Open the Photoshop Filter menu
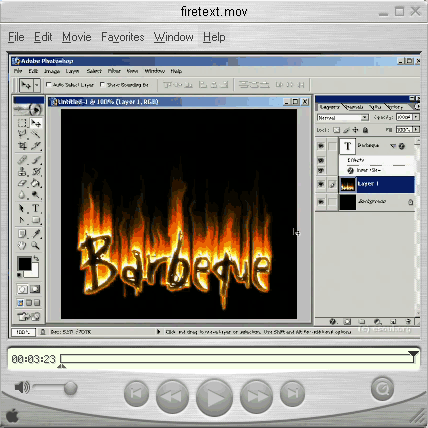 coord(114,71)
